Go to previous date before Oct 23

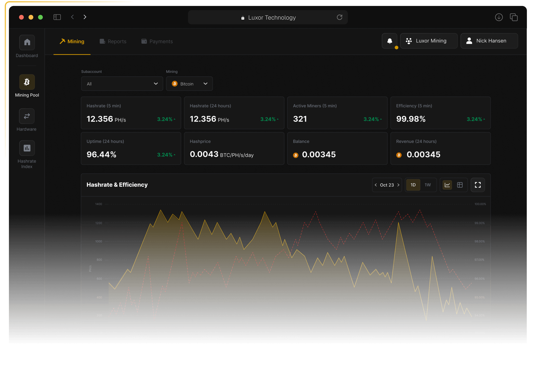point(376,185)
